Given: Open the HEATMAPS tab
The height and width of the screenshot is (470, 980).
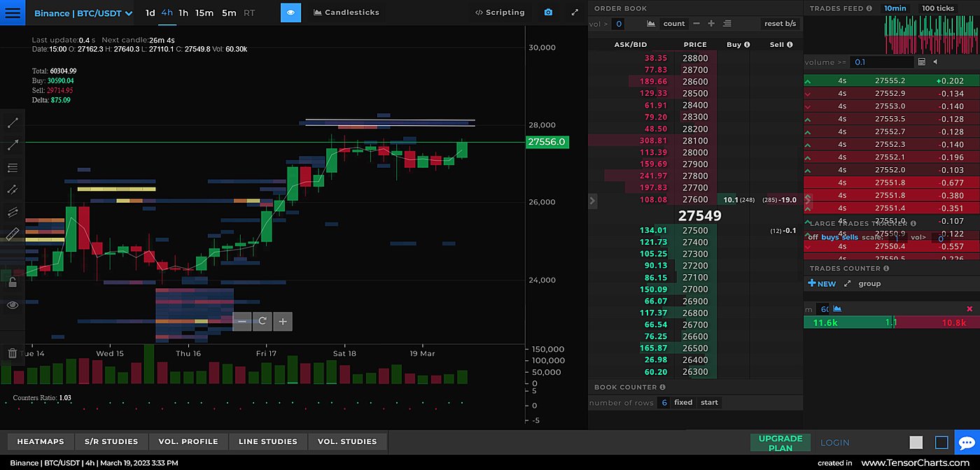Looking at the screenshot, I should (41, 441).
